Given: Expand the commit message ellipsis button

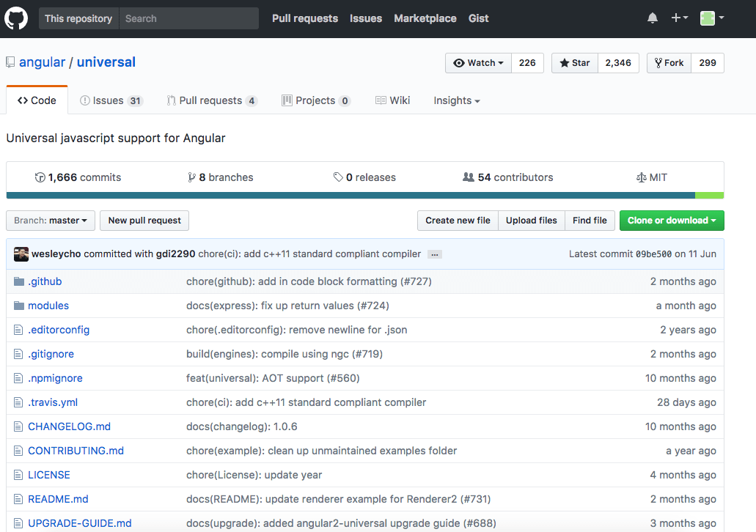Looking at the screenshot, I should tap(434, 254).
